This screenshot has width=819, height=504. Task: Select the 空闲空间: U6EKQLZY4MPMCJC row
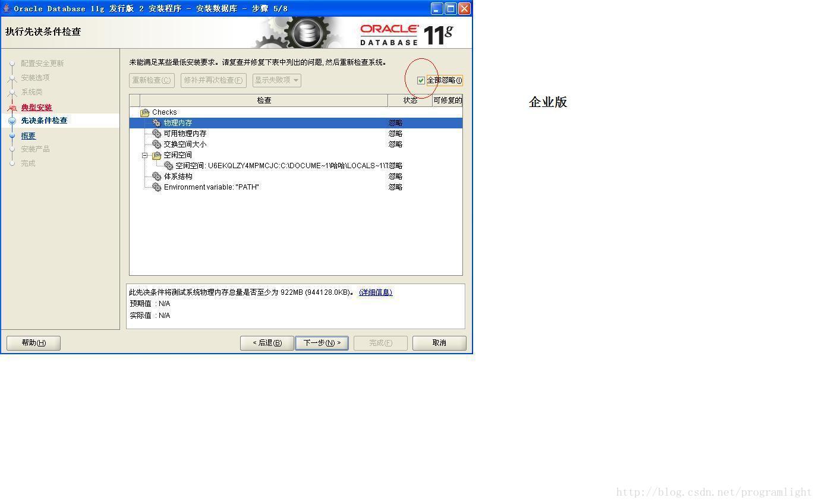point(296,166)
